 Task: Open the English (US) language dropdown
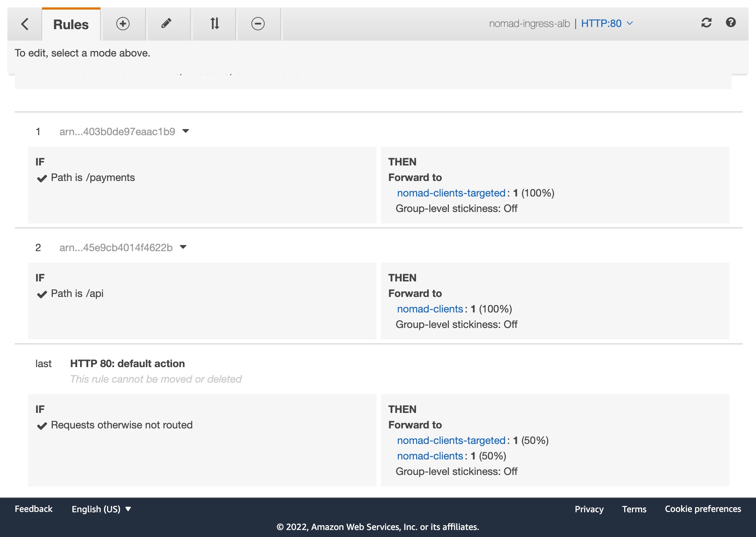click(x=101, y=509)
